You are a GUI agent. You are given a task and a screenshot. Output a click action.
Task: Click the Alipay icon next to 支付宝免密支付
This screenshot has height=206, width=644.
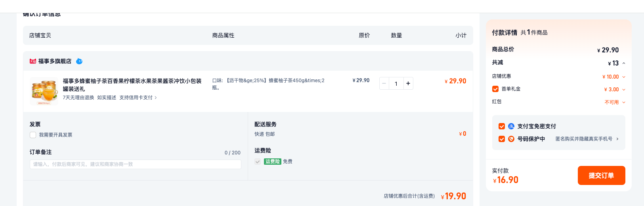(x=511, y=126)
